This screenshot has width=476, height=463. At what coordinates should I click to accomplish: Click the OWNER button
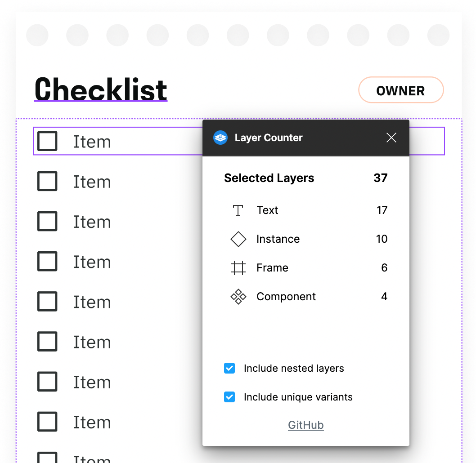pos(400,90)
